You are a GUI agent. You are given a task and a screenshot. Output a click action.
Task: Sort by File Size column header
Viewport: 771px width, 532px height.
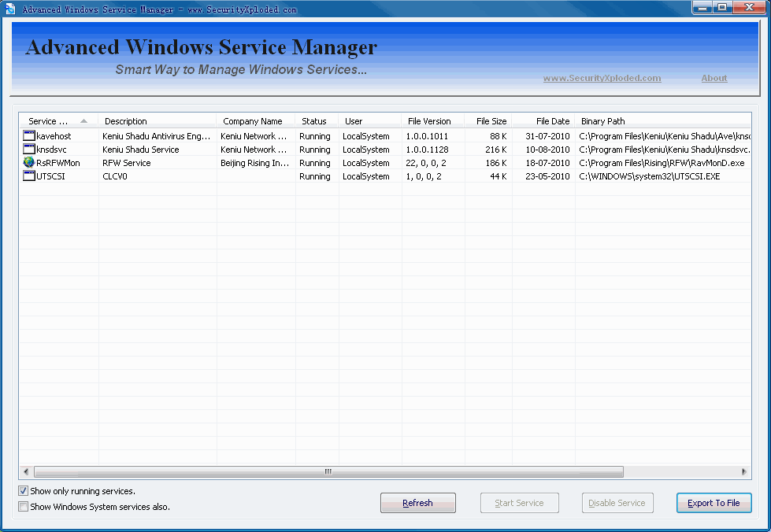coord(487,121)
